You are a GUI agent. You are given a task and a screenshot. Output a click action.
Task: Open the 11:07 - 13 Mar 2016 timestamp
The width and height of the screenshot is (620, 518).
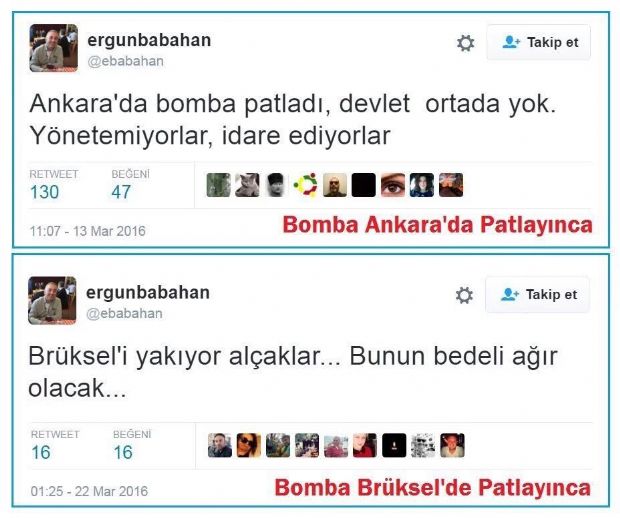pos(87,231)
